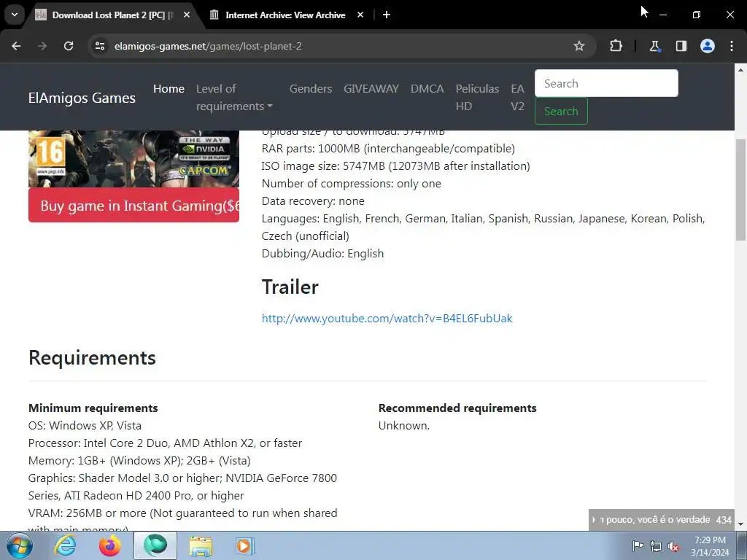Screen dimensions: 747x560
Task: Open the DMCA page
Action: point(427,88)
